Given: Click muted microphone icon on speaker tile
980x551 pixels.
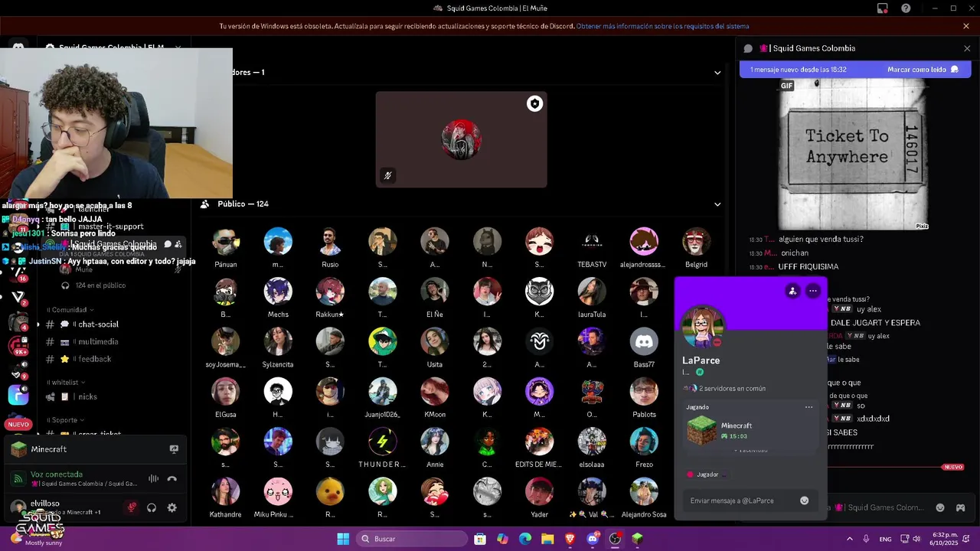Looking at the screenshot, I should coord(387,176).
